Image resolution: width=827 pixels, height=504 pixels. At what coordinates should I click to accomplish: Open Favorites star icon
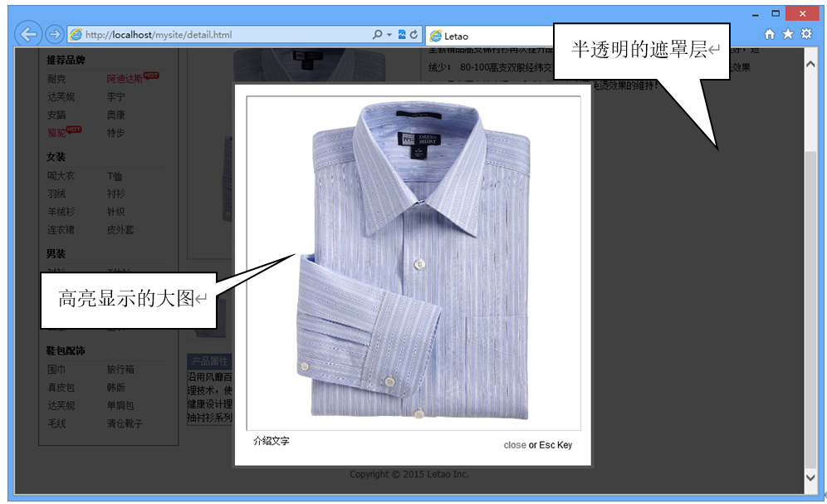click(788, 34)
